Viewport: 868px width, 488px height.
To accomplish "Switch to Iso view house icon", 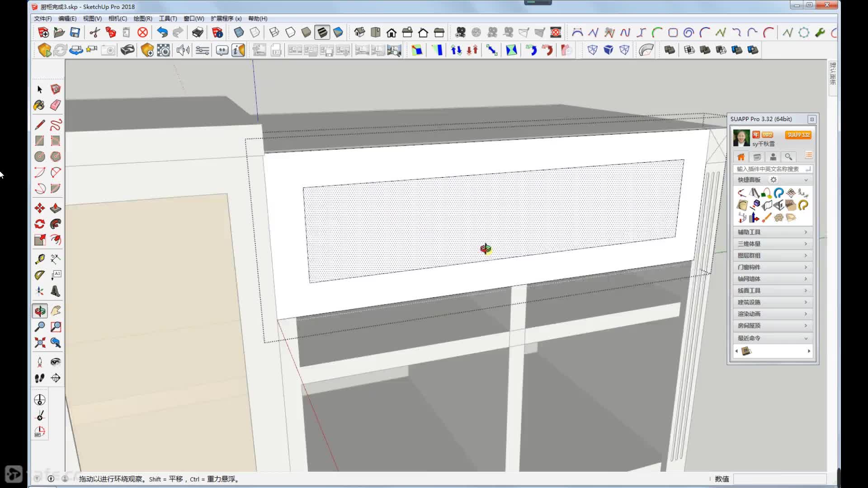I will pyautogui.click(x=360, y=33).
